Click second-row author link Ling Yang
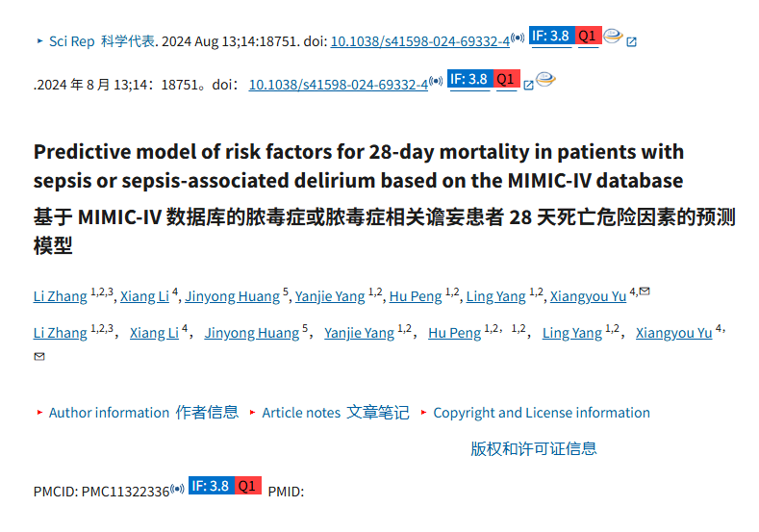Image resolution: width=759 pixels, height=532 pixels. tap(572, 333)
